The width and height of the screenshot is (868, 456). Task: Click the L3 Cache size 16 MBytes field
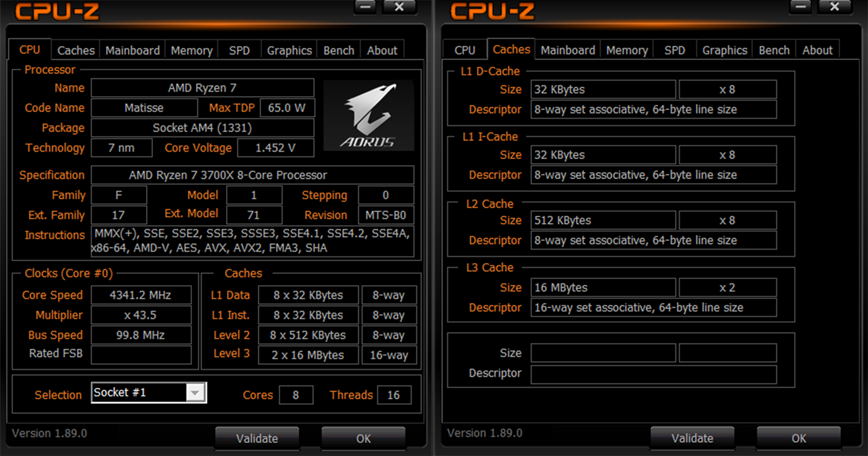pyautogui.click(x=603, y=287)
